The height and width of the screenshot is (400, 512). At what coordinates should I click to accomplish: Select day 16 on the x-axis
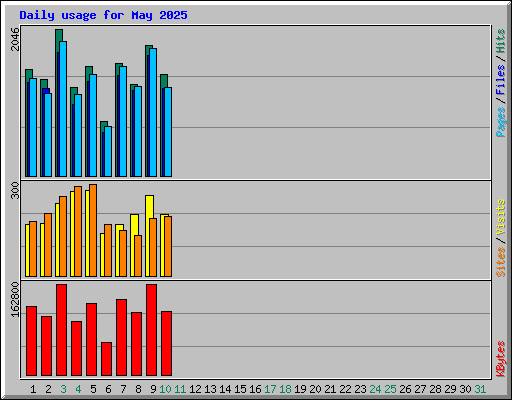pos(255,389)
